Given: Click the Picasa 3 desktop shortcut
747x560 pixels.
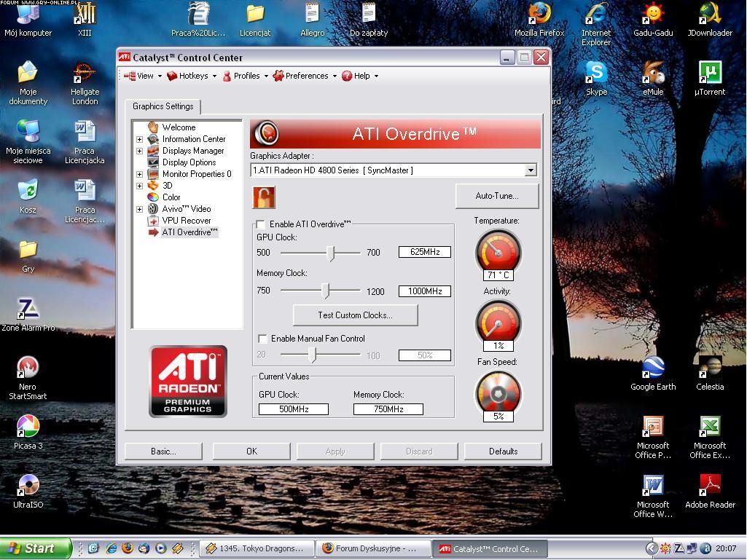Looking at the screenshot, I should pyautogui.click(x=28, y=426).
